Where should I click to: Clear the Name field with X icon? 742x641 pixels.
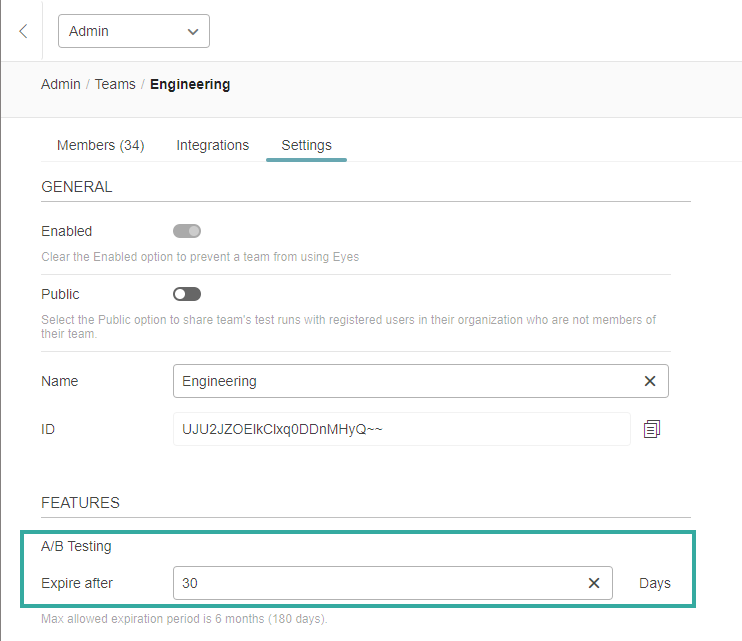pyautogui.click(x=650, y=381)
